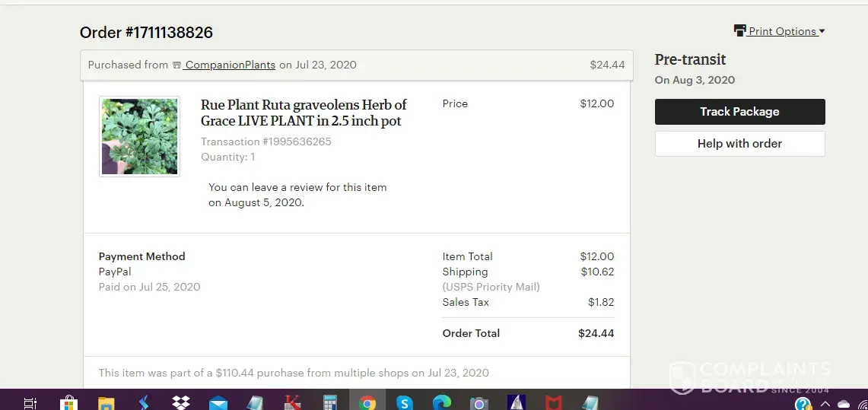The width and height of the screenshot is (868, 410).
Task: Launch Calculator from the taskbar
Action: tap(330, 402)
